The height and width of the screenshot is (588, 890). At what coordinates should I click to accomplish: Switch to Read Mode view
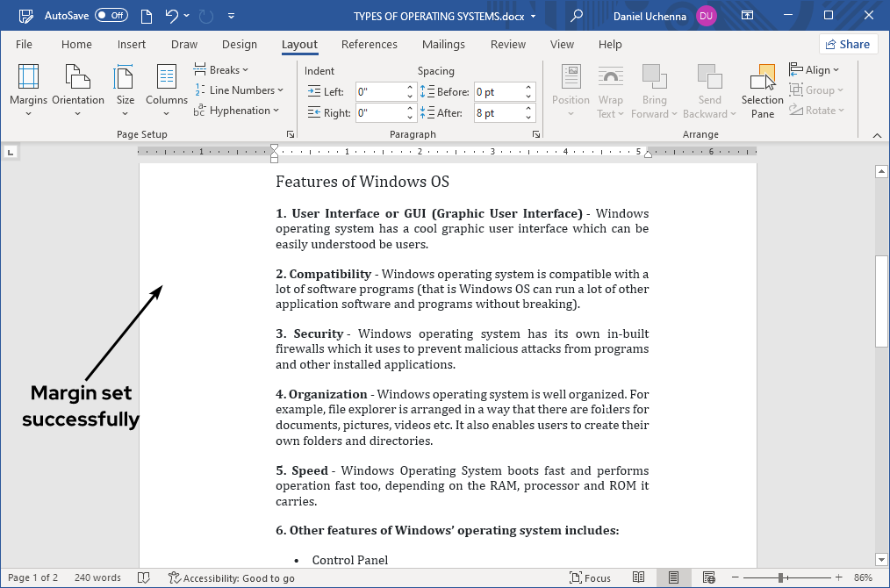tap(639, 577)
